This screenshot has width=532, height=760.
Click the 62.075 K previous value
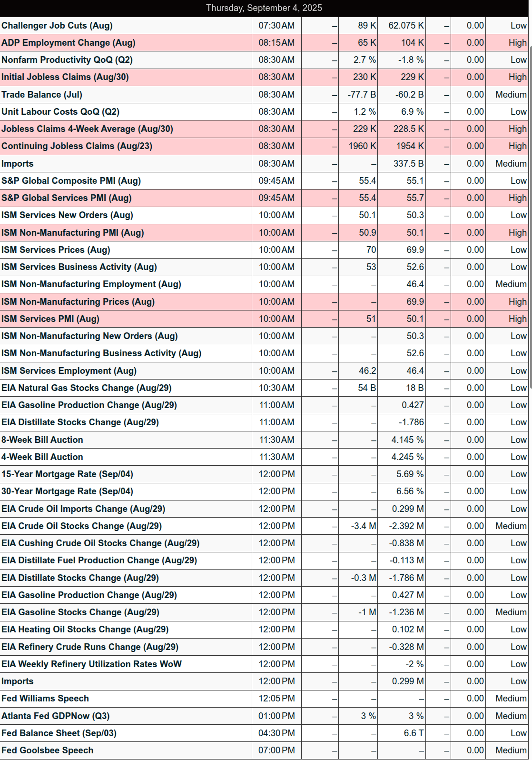click(x=406, y=26)
